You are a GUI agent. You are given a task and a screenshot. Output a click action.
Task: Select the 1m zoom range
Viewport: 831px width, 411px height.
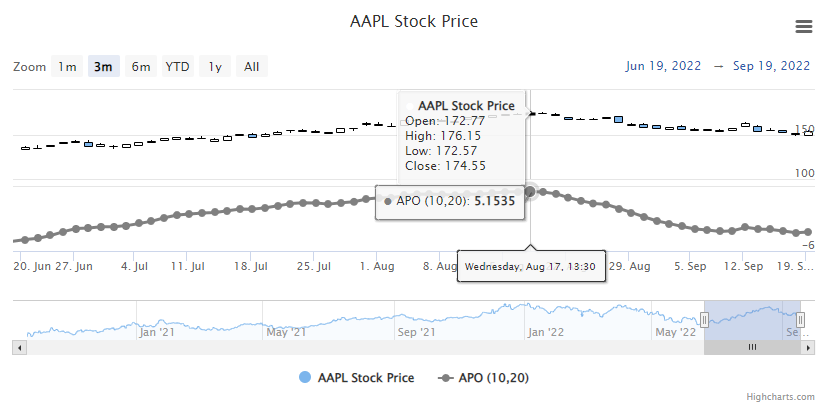[66, 67]
